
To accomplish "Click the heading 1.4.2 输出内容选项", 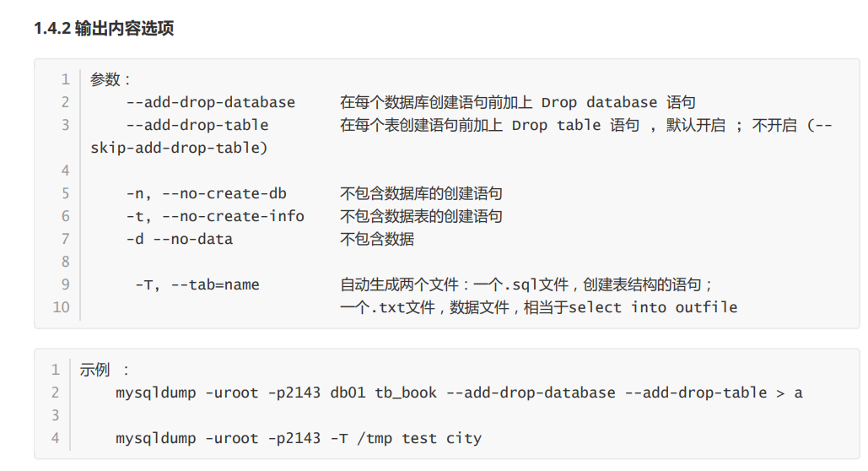I will tap(104, 28).
